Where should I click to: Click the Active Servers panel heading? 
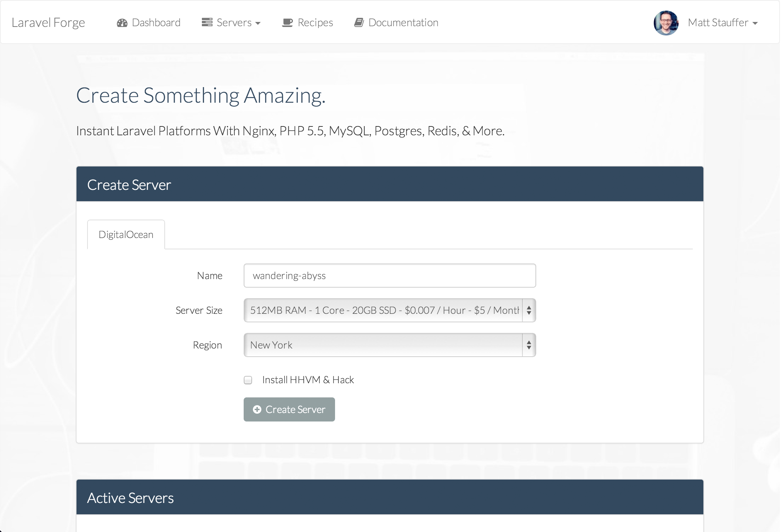[130, 498]
